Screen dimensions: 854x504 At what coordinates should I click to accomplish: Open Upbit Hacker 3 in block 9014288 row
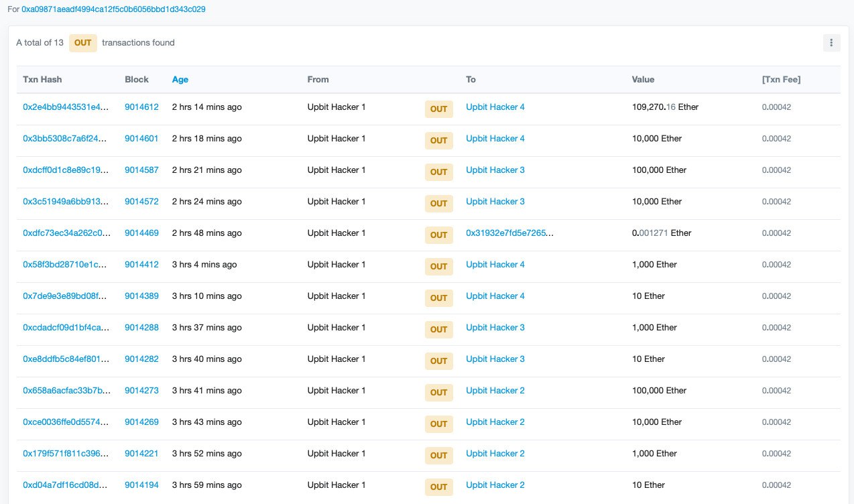click(495, 327)
